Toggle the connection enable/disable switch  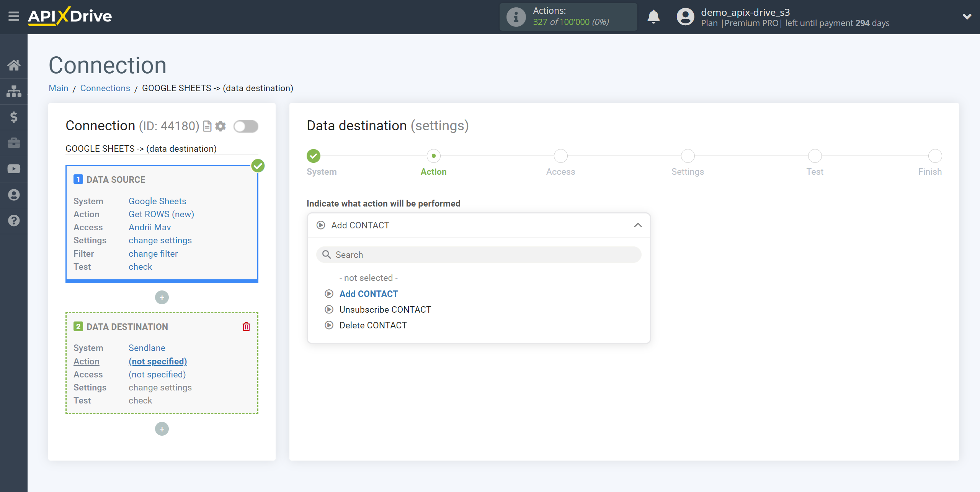point(245,126)
